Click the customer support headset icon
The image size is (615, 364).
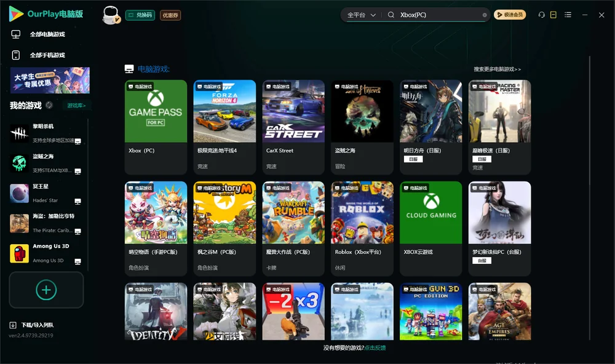542,15
